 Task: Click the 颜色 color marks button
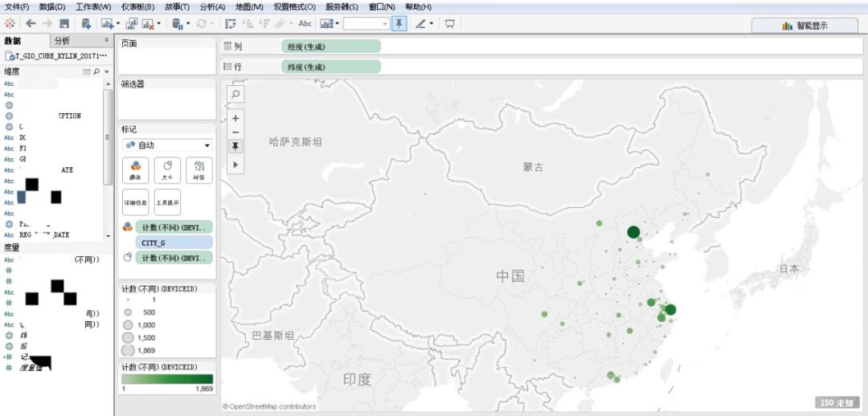(136, 169)
